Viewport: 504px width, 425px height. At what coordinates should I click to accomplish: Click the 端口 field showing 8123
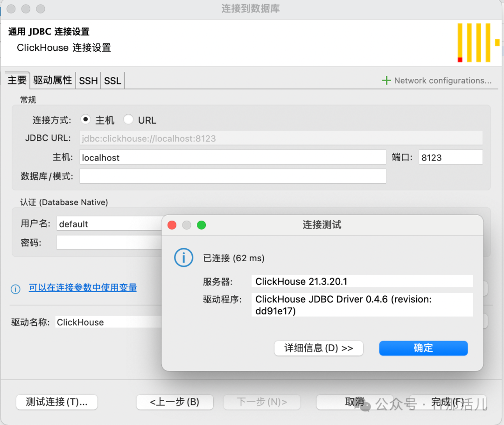coord(451,157)
